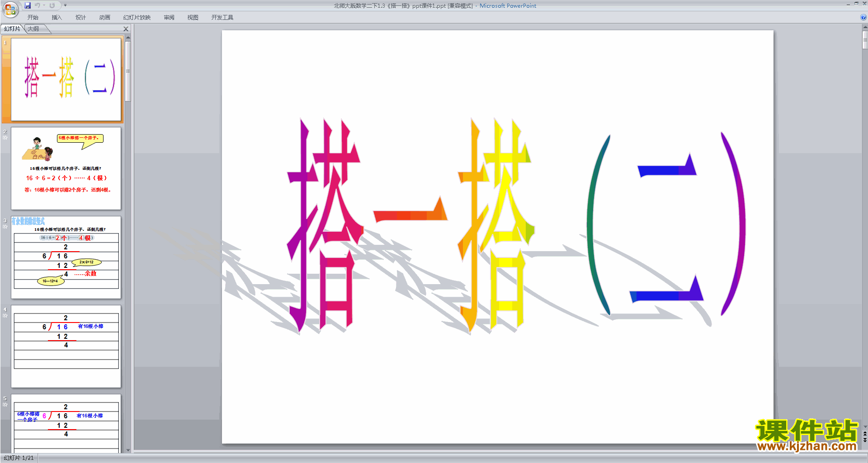
Task: Open the 动画 ribbon tab
Action: coord(104,18)
